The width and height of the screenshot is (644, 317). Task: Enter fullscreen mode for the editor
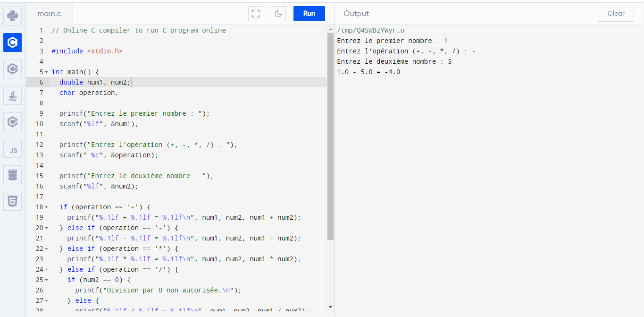256,14
